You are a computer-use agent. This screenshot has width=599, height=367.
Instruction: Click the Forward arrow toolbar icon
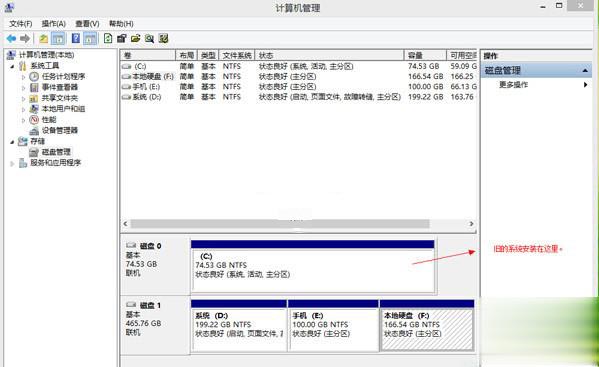click(25, 39)
